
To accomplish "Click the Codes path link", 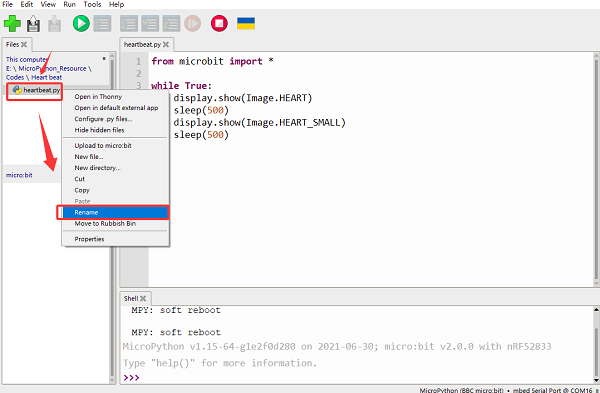I will tap(15, 77).
